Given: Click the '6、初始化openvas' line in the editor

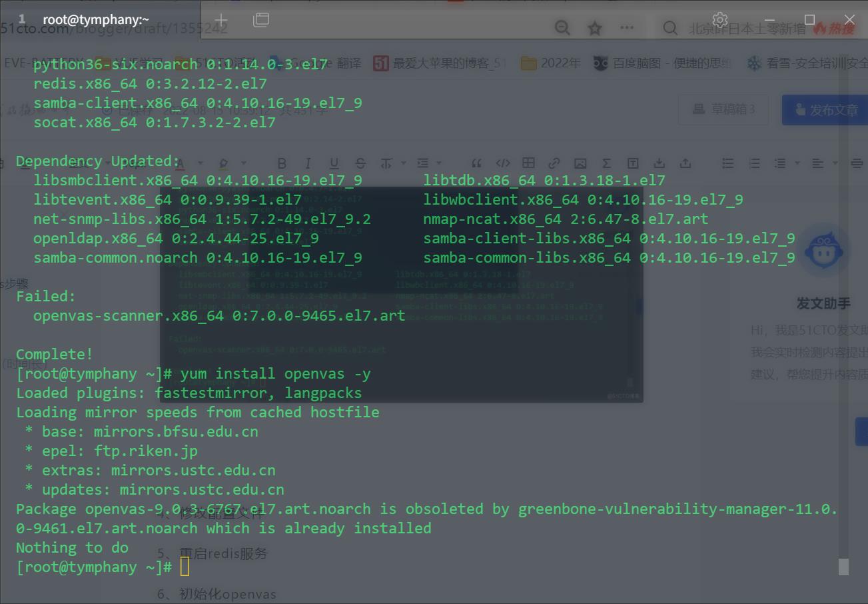Looking at the screenshot, I should coord(217,593).
